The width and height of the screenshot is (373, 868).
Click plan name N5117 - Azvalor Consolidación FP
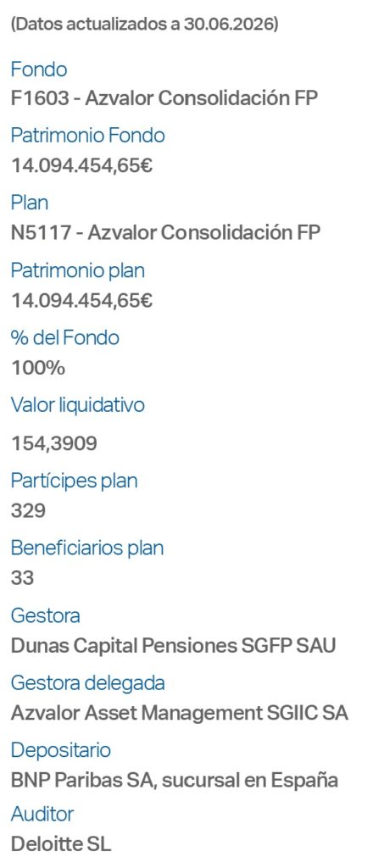coord(165,232)
